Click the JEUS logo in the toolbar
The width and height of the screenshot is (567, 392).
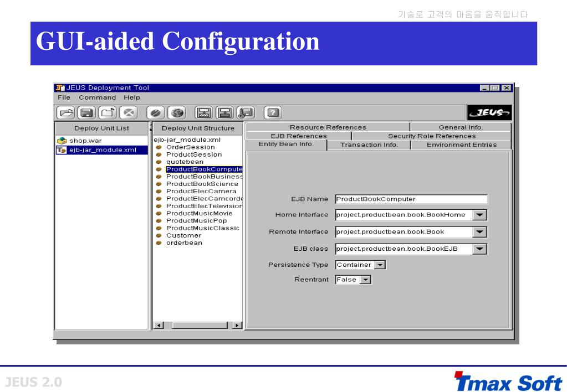click(489, 113)
